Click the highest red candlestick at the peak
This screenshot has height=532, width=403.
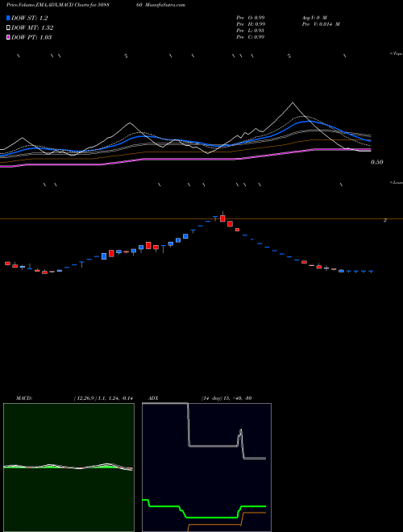point(222,218)
